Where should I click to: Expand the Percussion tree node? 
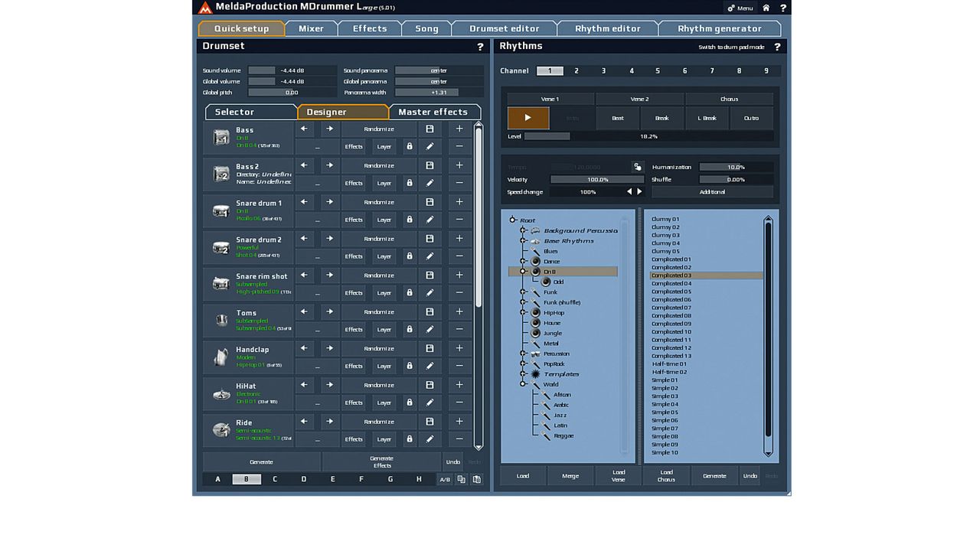(x=523, y=354)
